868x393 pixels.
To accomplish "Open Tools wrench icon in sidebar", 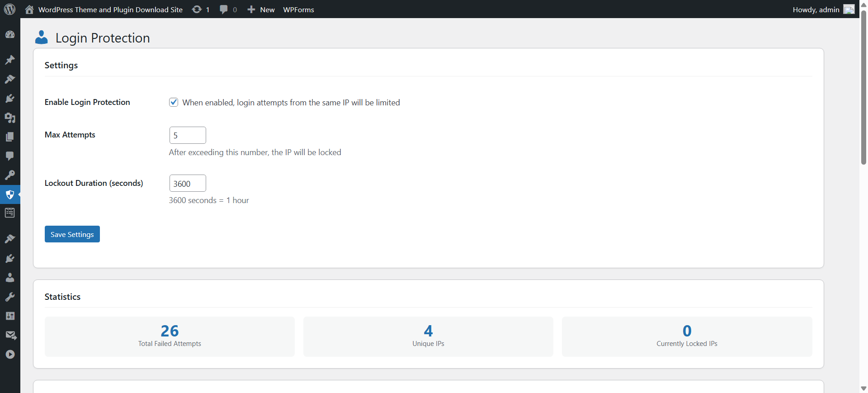I will click(10, 297).
